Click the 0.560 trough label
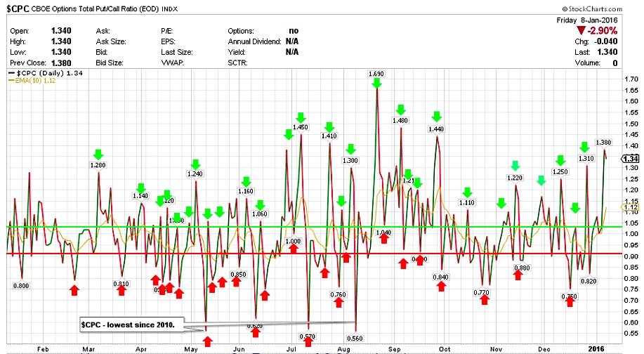This screenshot has height=354, width=644. pos(355,339)
